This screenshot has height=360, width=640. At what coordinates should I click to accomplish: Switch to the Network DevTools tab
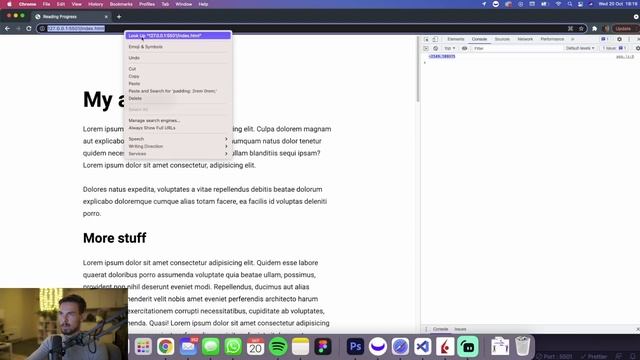coord(525,39)
